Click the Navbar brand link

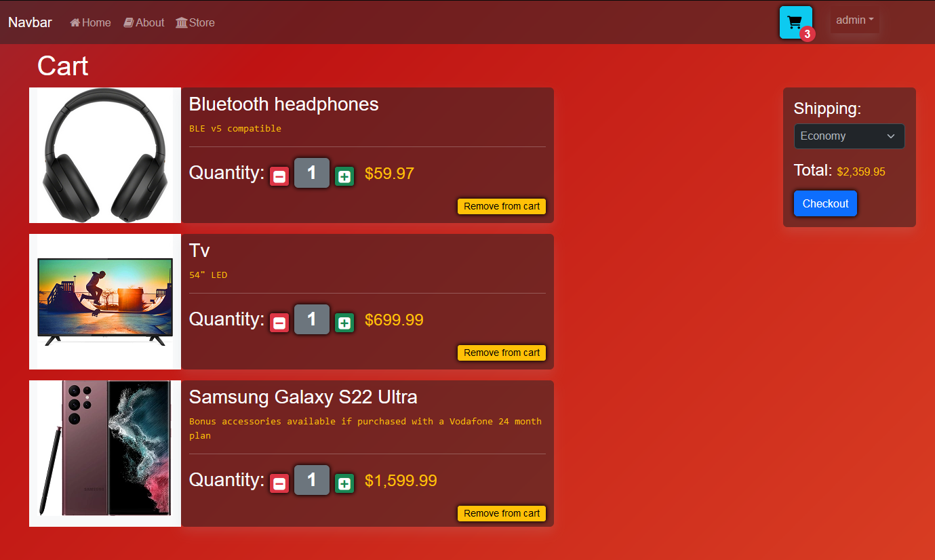coord(30,22)
